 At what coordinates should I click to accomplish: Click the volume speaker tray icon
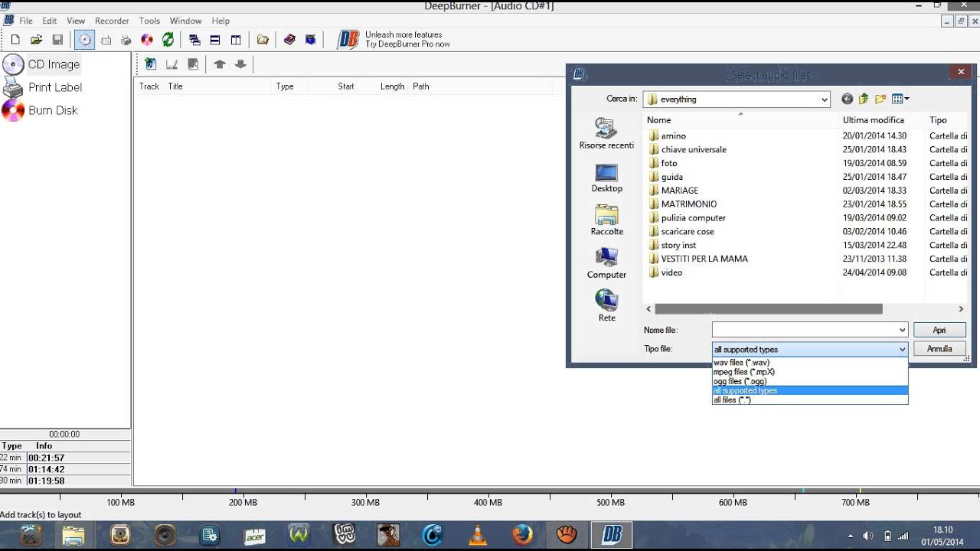coord(867,536)
